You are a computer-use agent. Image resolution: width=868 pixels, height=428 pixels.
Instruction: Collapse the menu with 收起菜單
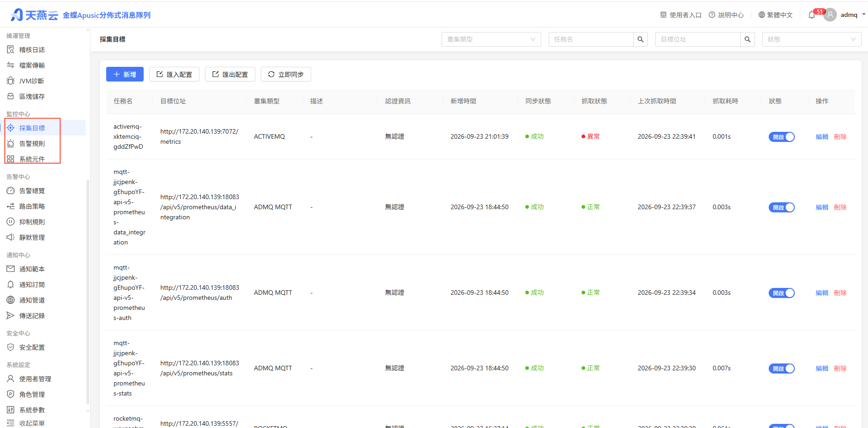click(32, 423)
